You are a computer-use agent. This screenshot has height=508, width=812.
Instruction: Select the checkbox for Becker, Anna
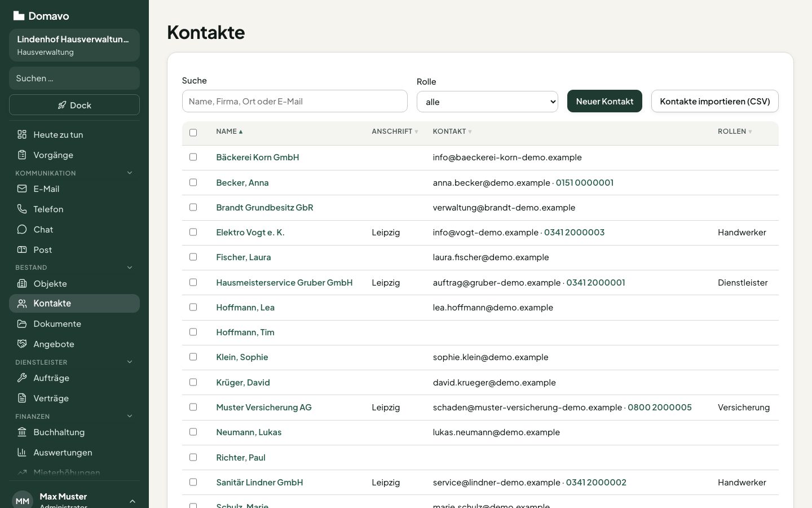(193, 182)
